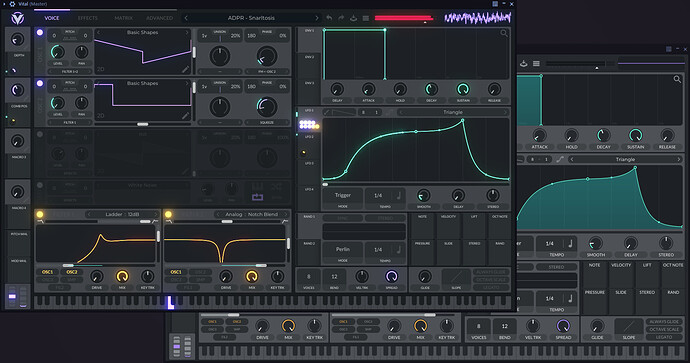Toggle OSC1 input on Filter 1
The image size is (690, 363).
[x=48, y=272]
